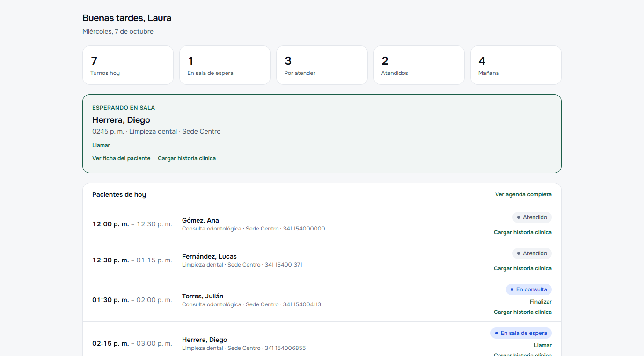The width and height of the screenshot is (644, 356).
Task: Click the text ending in 341 154006855
Action: 244,348
